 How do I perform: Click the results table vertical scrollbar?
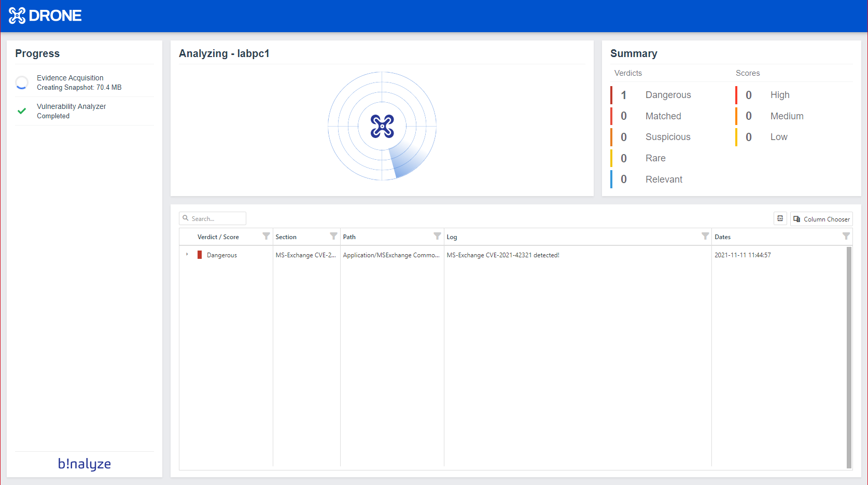pyautogui.click(x=849, y=357)
